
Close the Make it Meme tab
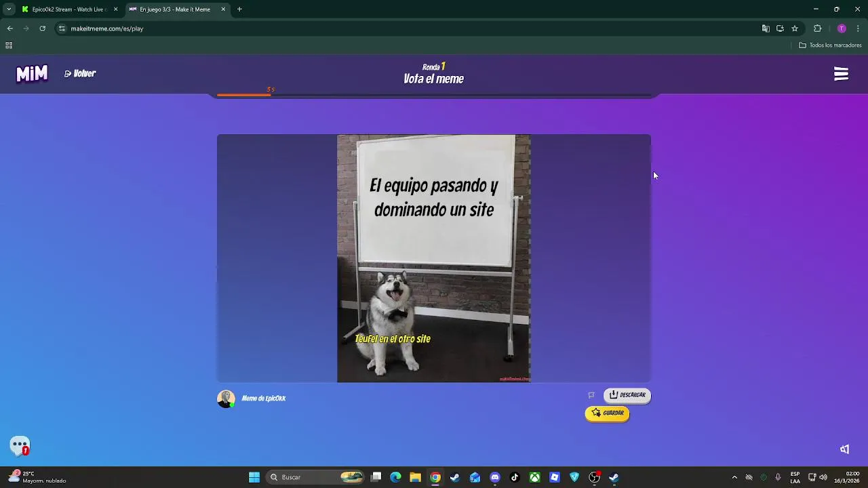(223, 9)
